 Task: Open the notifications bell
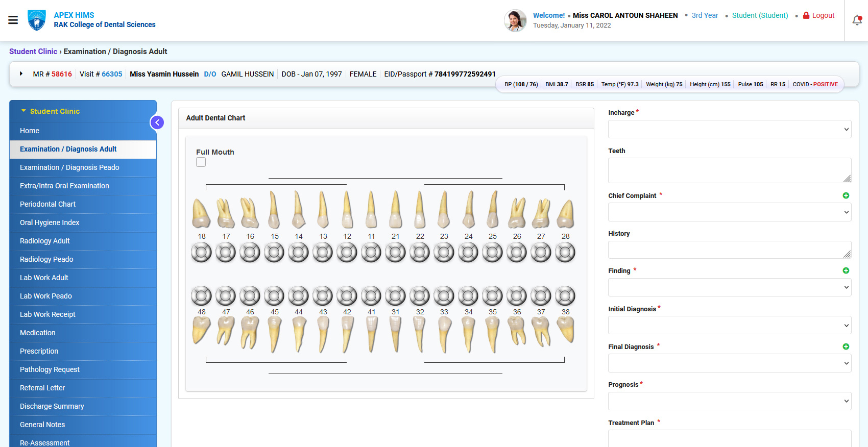857,20
